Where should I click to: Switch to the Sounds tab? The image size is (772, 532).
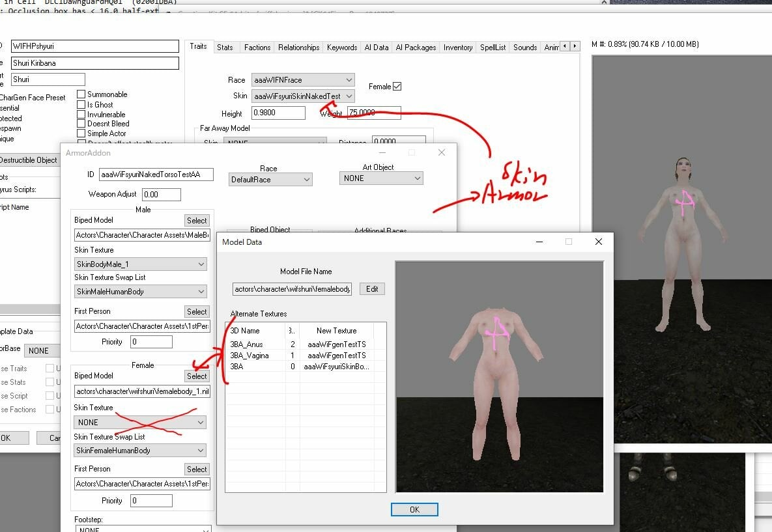coord(525,48)
